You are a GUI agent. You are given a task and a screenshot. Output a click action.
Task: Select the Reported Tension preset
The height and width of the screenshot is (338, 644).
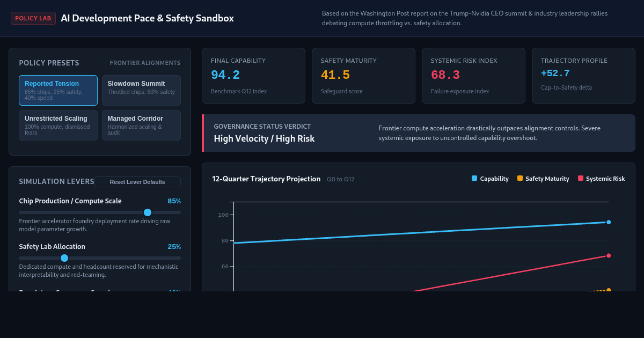pyautogui.click(x=58, y=90)
